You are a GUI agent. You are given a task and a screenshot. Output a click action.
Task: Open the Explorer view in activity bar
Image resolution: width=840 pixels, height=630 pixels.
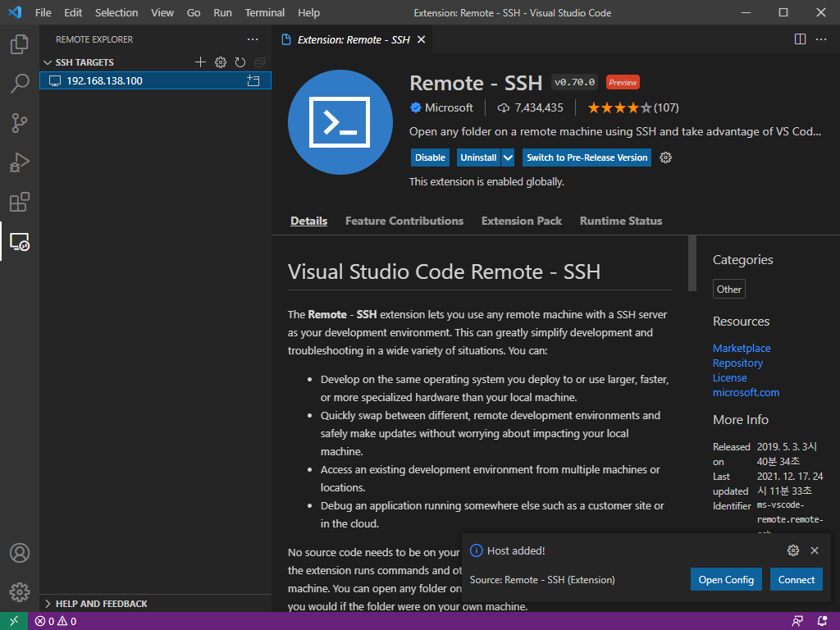[x=20, y=44]
